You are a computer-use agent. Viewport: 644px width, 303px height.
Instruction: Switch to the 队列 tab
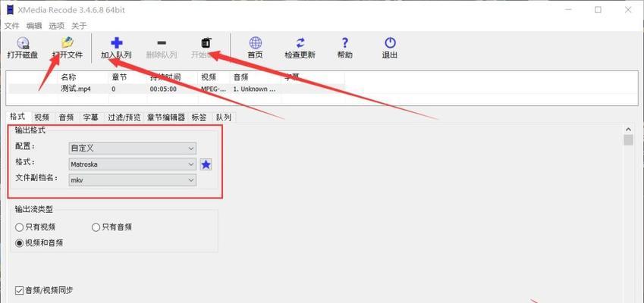click(x=224, y=117)
